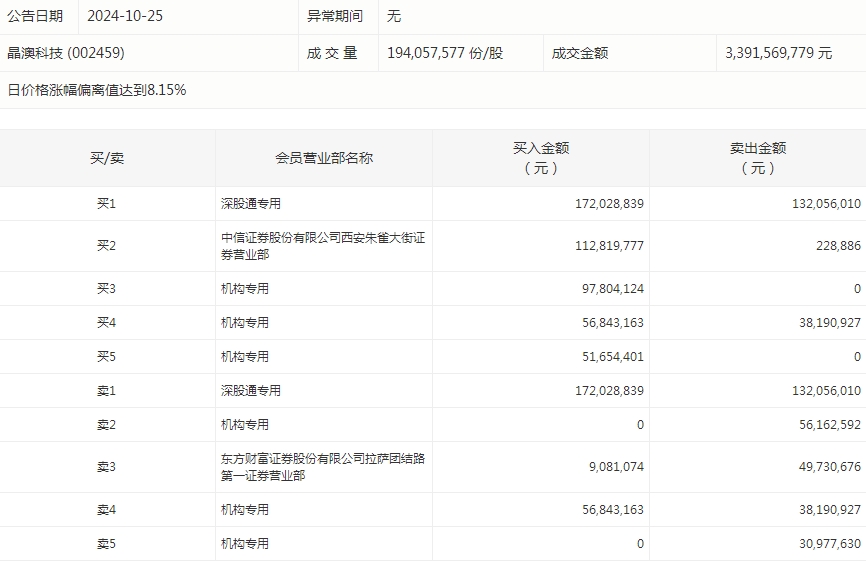Select sell amount 56,162,592

pos(830,425)
